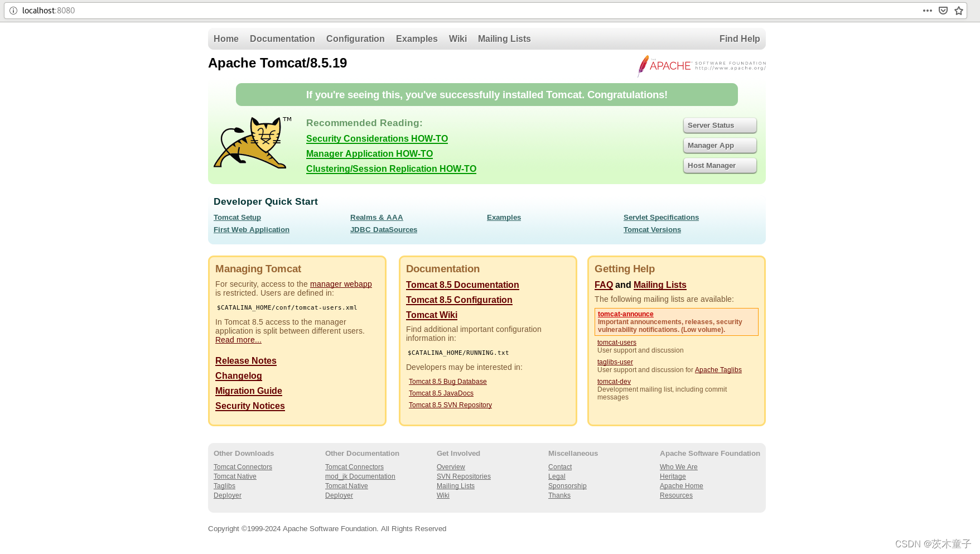Screen dimensions: 980x554
Task: Open Mailing Lists link in Getting Help
Action: click(660, 285)
